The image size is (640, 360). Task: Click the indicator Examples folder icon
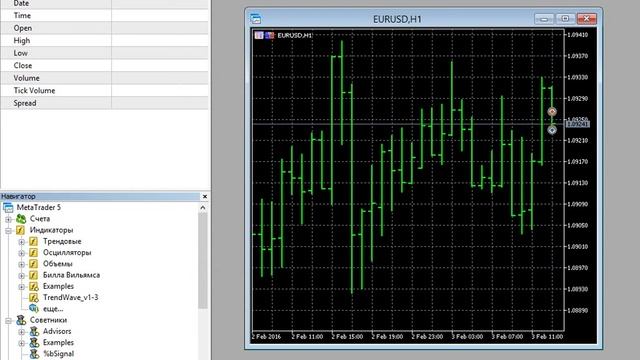click(34, 287)
